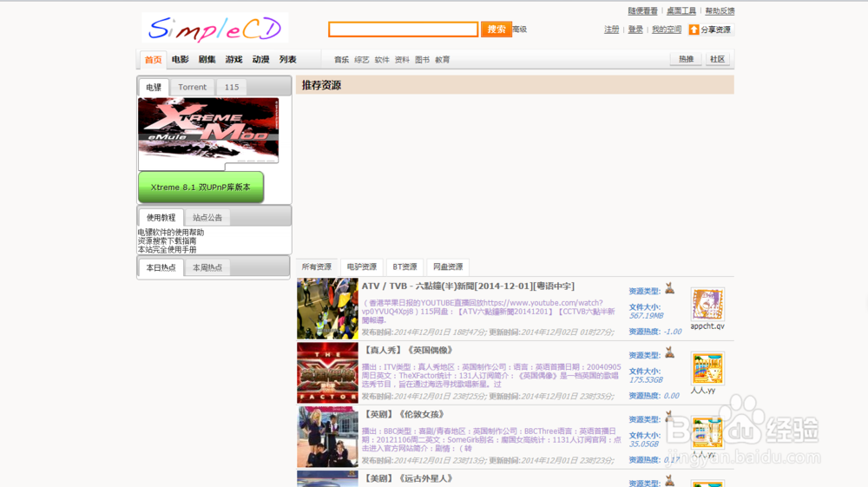Switch to the 115 tab
The image size is (868, 487).
point(232,87)
